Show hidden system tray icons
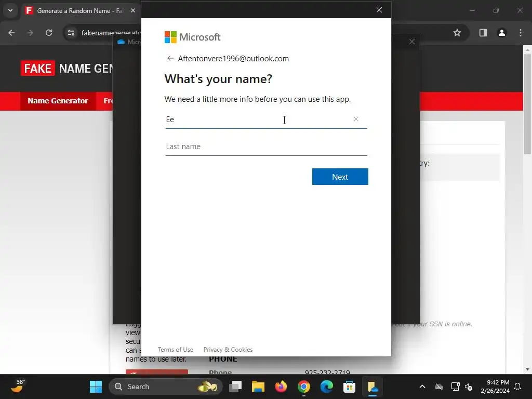Screen dimensions: 532x399 tap(422, 387)
